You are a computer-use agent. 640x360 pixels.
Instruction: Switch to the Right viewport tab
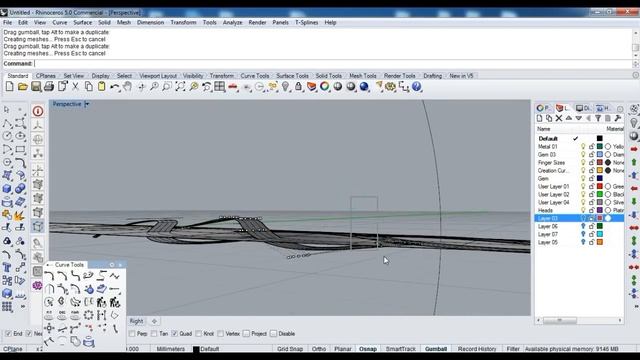[x=136, y=321]
